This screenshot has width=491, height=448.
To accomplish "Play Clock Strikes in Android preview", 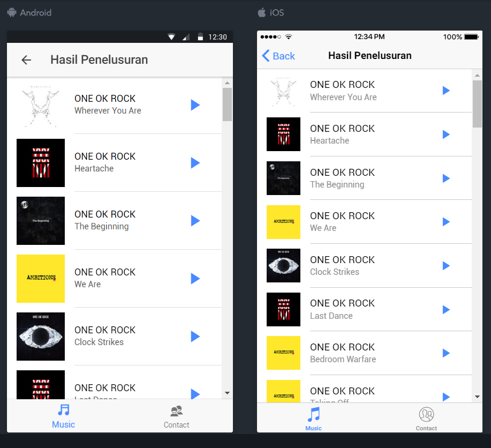I will [195, 337].
